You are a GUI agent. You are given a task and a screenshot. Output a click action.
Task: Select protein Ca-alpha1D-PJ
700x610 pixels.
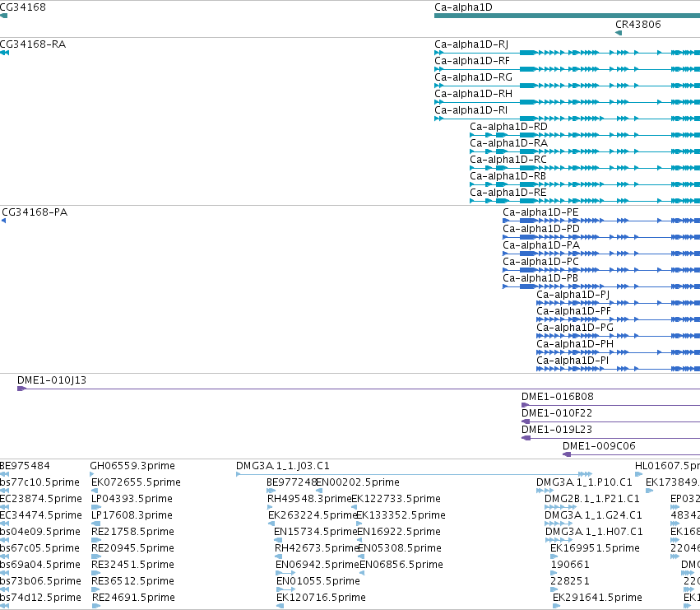(619, 303)
